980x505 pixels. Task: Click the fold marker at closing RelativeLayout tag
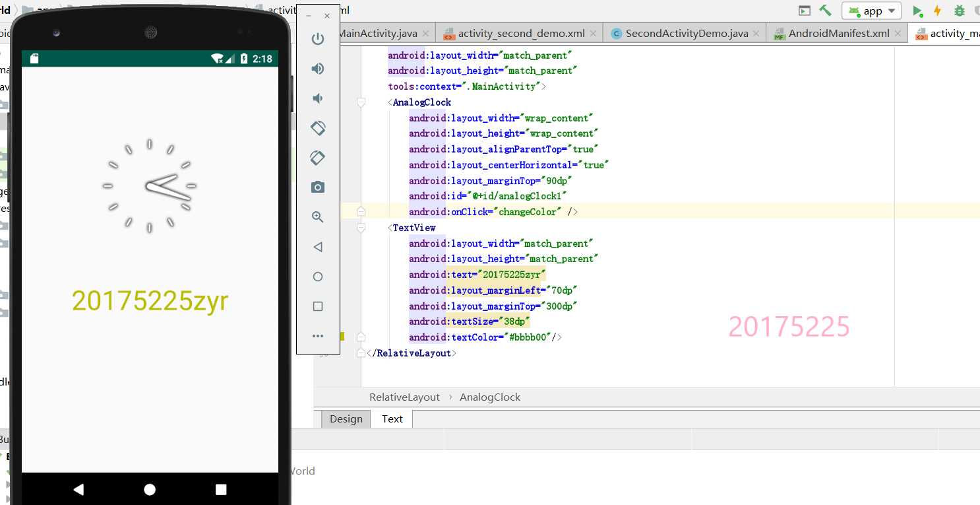(x=361, y=353)
